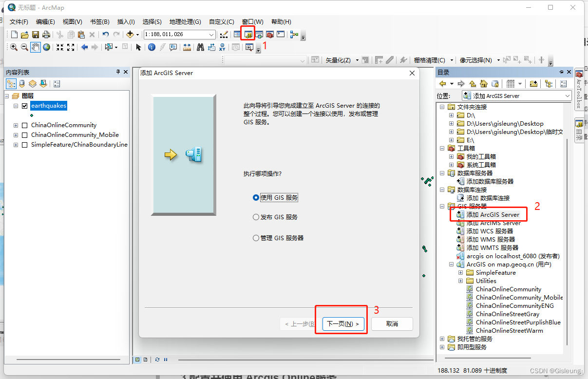Zoom to the full extent globe icon
The width and height of the screenshot is (588, 379).
[x=46, y=47]
